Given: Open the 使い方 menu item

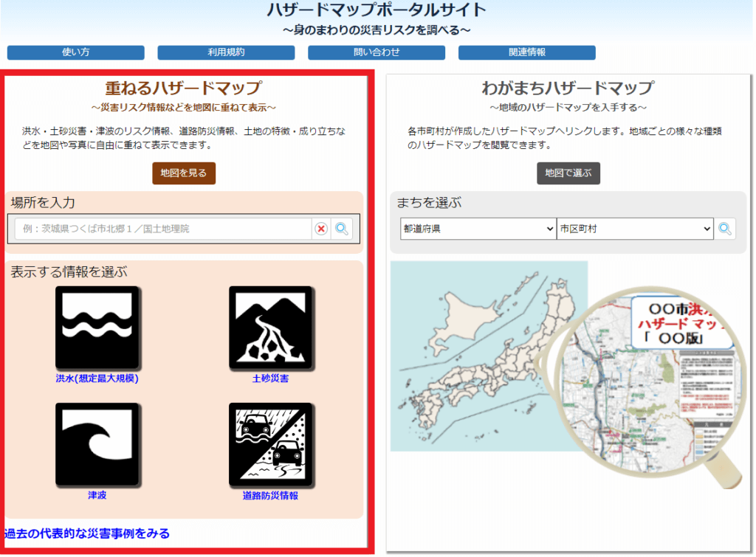Looking at the screenshot, I should click(76, 52).
